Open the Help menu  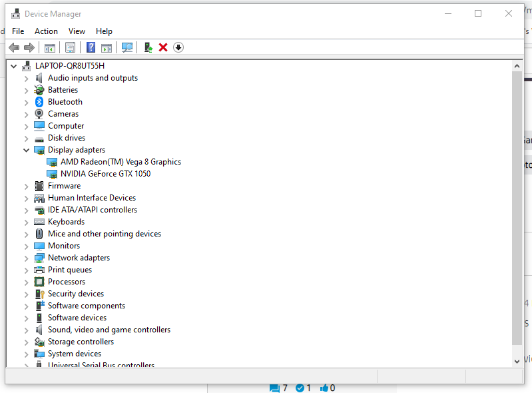pyautogui.click(x=104, y=31)
